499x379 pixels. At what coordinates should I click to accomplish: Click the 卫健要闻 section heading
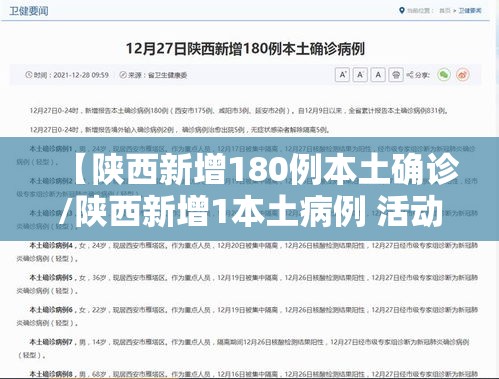click(29, 11)
